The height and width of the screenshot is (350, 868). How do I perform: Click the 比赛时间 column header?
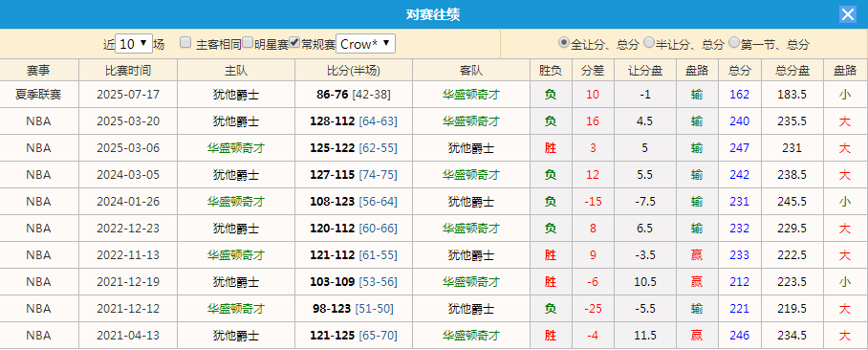(x=128, y=71)
